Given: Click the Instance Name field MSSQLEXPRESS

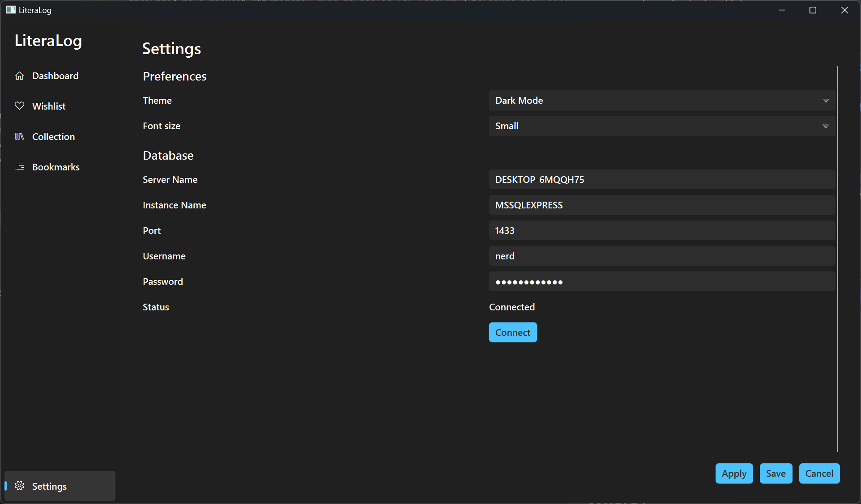Looking at the screenshot, I should coord(662,205).
